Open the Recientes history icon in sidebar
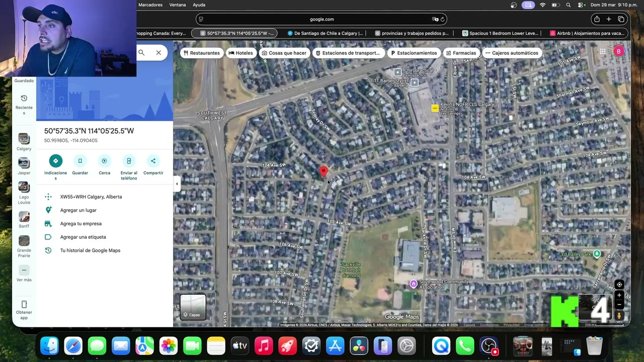The height and width of the screenshot is (362, 644). pyautogui.click(x=24, y=98)
